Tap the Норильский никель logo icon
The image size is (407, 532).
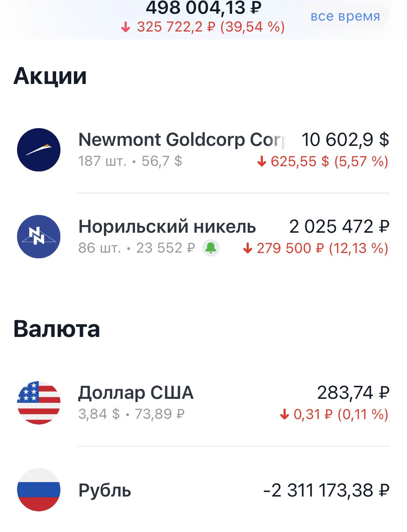click(39, 237)
